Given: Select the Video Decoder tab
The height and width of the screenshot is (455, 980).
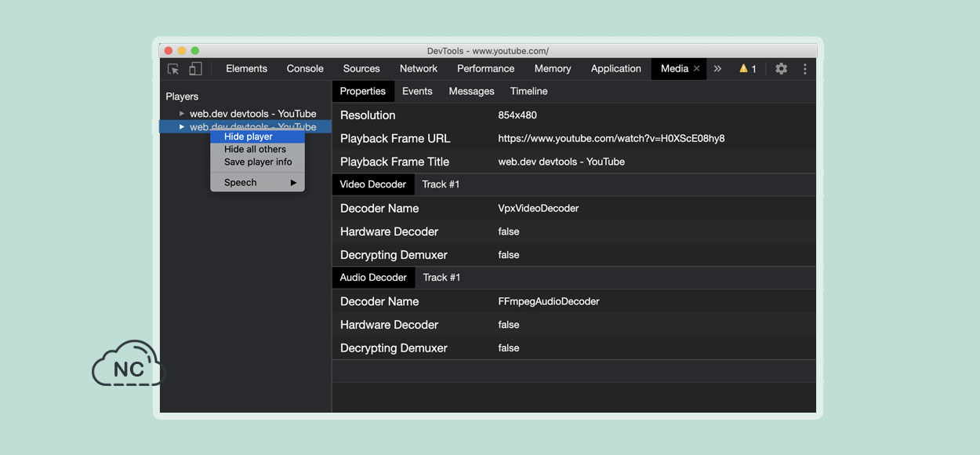Looking at the screenshot, I should (373, 184).
